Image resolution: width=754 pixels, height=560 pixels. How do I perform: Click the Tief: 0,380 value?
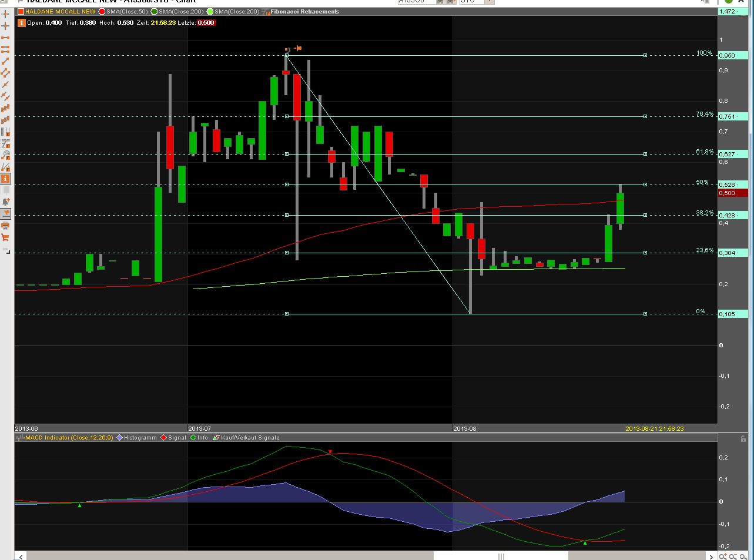[x=88, y=23]
